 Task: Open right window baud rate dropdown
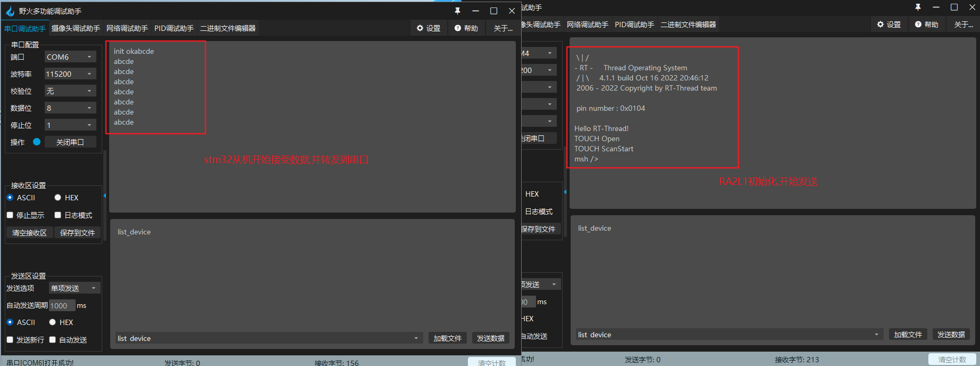coord(539,70)
